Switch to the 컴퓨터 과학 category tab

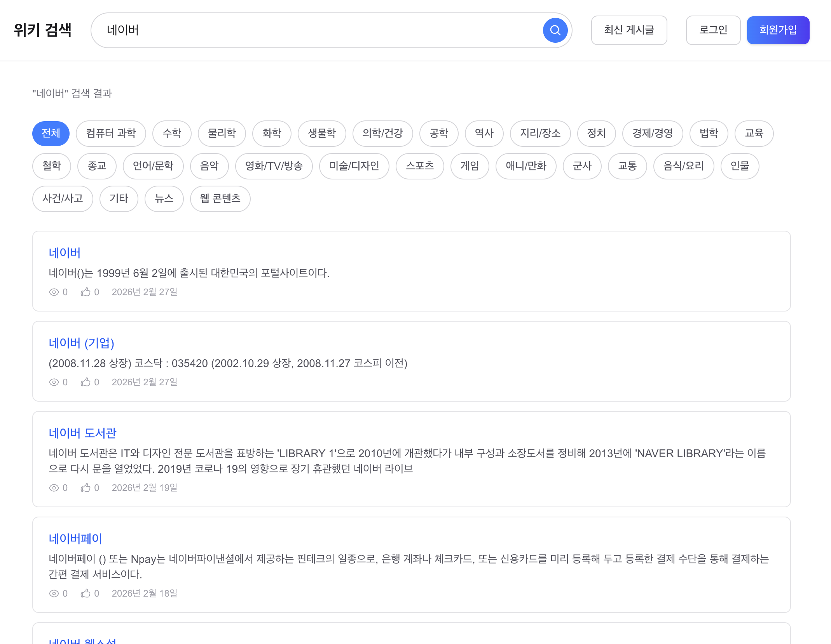pos(111,134)
